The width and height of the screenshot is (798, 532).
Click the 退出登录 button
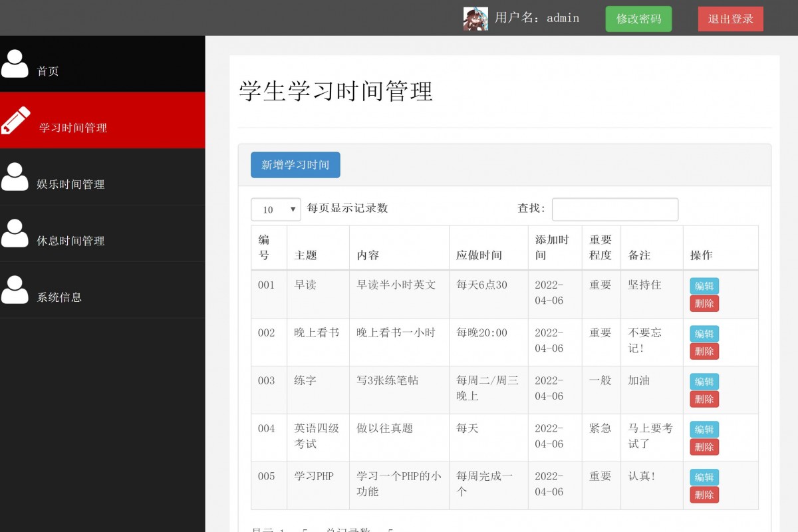tap(730, 19)
